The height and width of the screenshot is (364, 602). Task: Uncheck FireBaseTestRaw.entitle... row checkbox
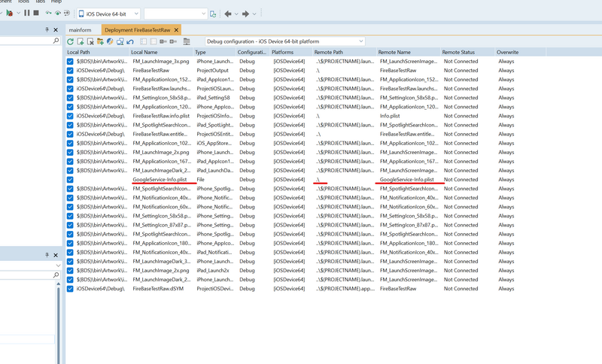click(70, 135)
